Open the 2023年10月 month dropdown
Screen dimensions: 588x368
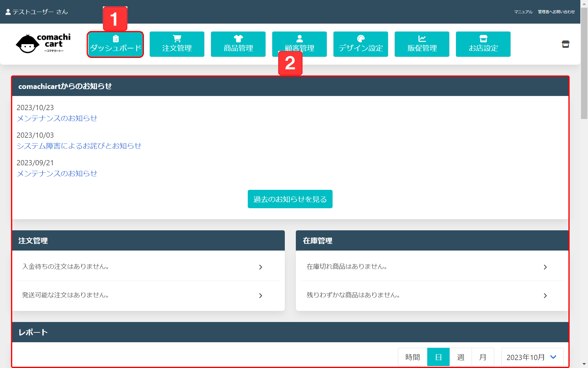coord(532,357)
